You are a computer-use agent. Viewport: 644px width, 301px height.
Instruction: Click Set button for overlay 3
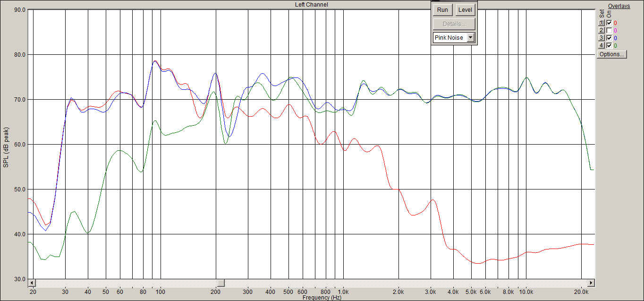pyautogui.click(x=602, y=38)
